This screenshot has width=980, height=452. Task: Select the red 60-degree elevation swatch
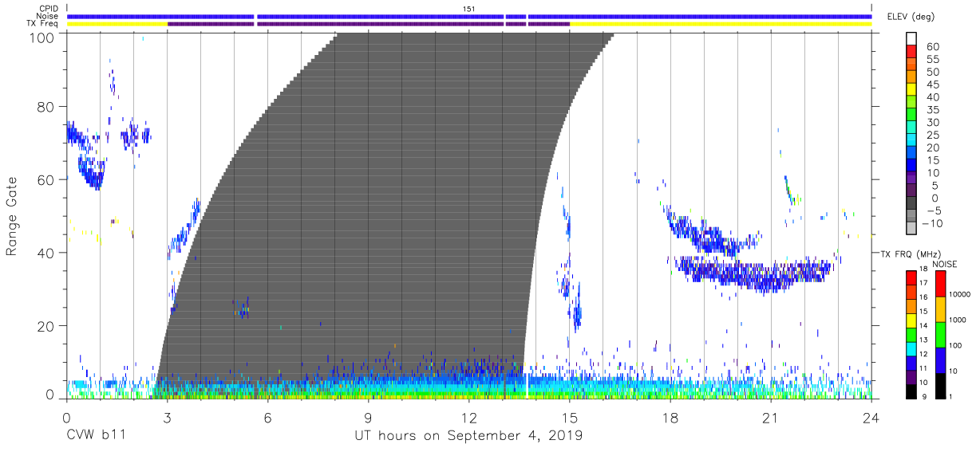pyautogui.click(x=911, y=53)
